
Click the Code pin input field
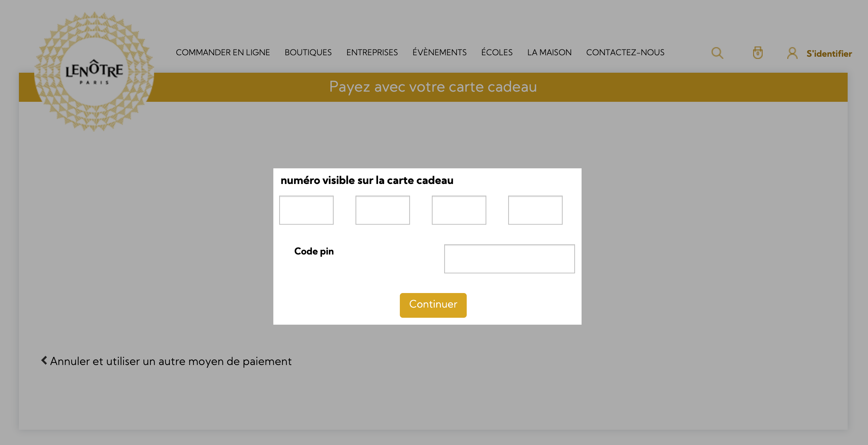[510, 259]
